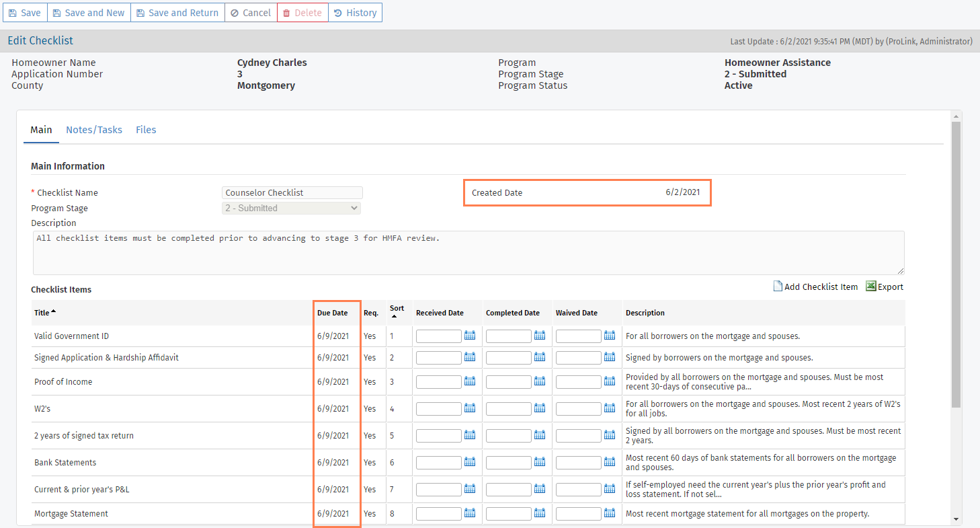The image size is (980, 528).
Task: Switch to the Notes/Tasks tab
Action: click(x=94, y=130)
